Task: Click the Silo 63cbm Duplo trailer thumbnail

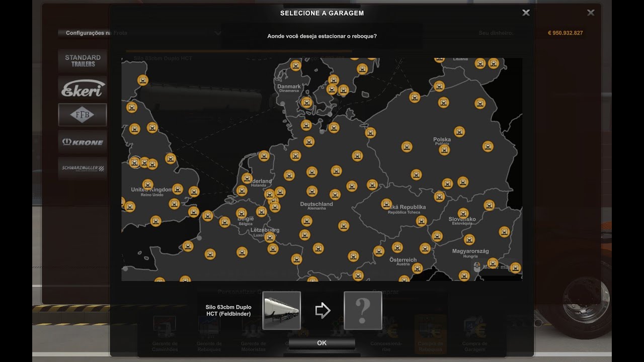Action: click(x=282, y=310)
